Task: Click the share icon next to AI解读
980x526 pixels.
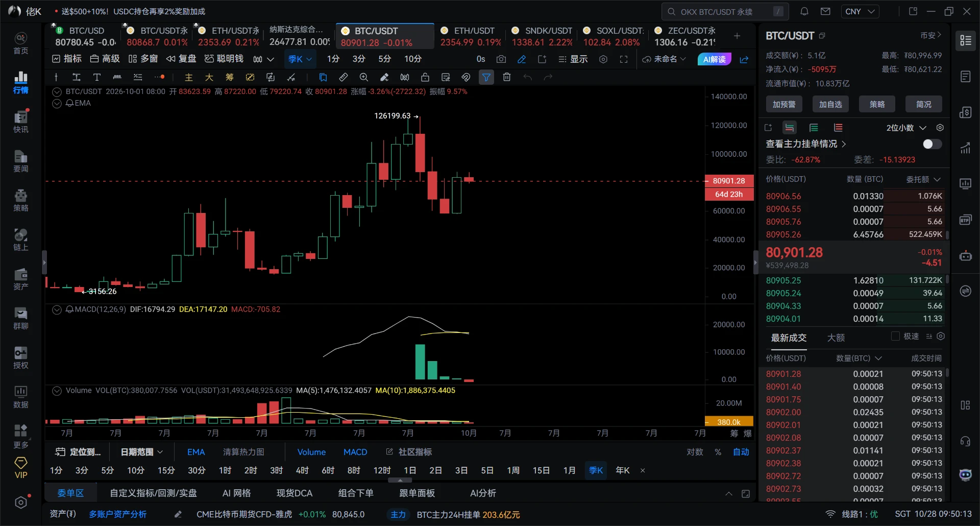Action: (x=744, y=59)
